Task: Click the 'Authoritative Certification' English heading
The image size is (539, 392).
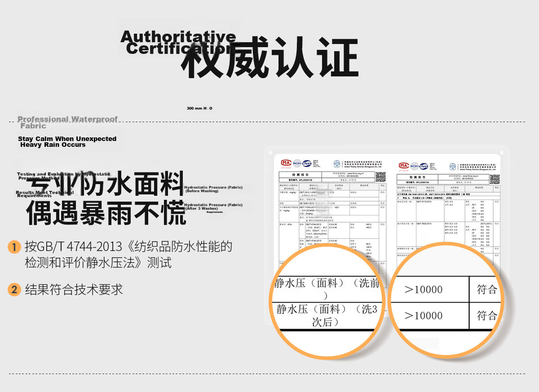Action: point(178,43)
